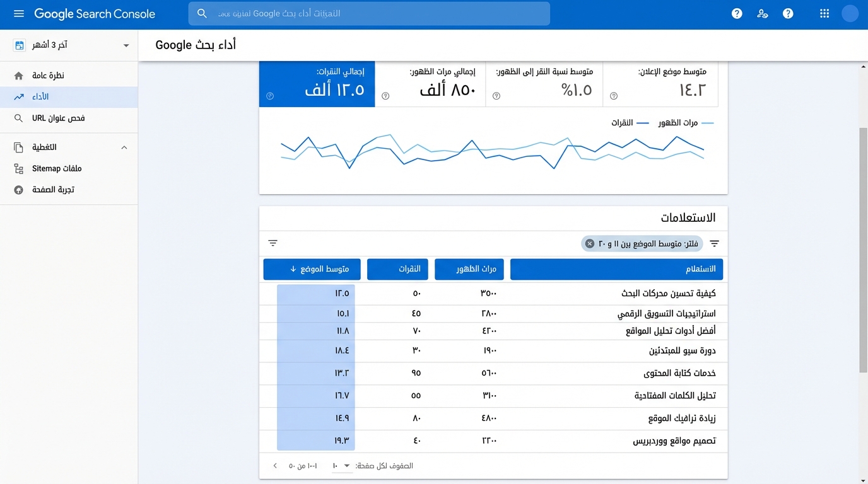Click the Search Console search input field
868x484 pixels.
(x=369, y=13)
